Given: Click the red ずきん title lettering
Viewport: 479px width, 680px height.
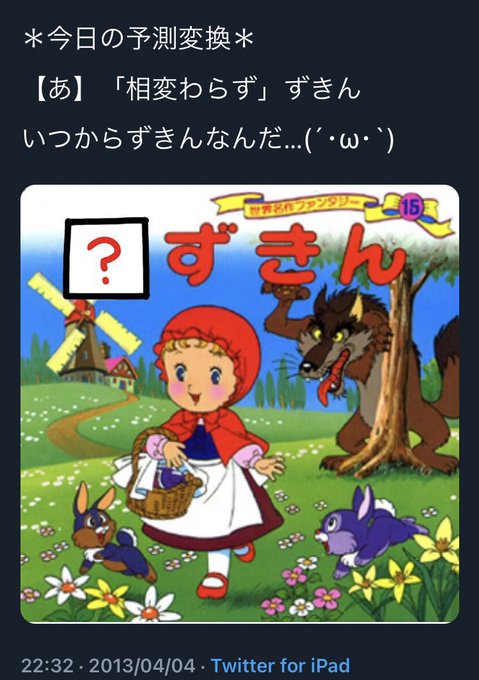Looking at the screenshot, I should tap(284, 257).
